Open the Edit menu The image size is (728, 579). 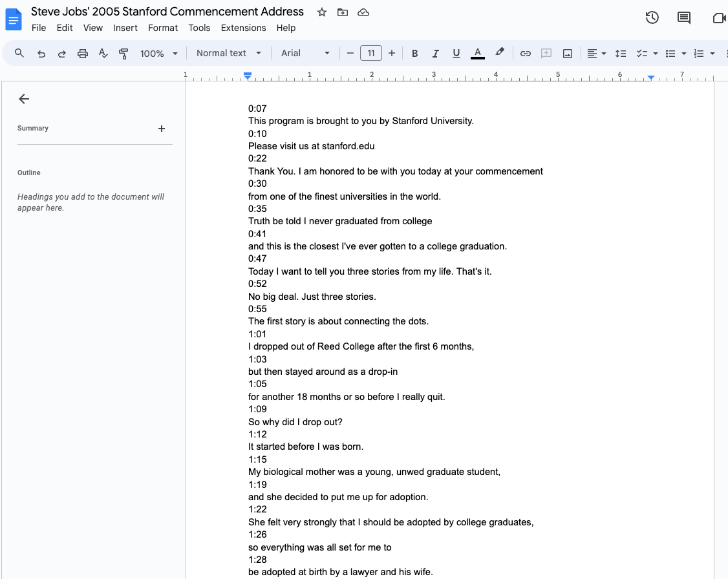(65, 28)
